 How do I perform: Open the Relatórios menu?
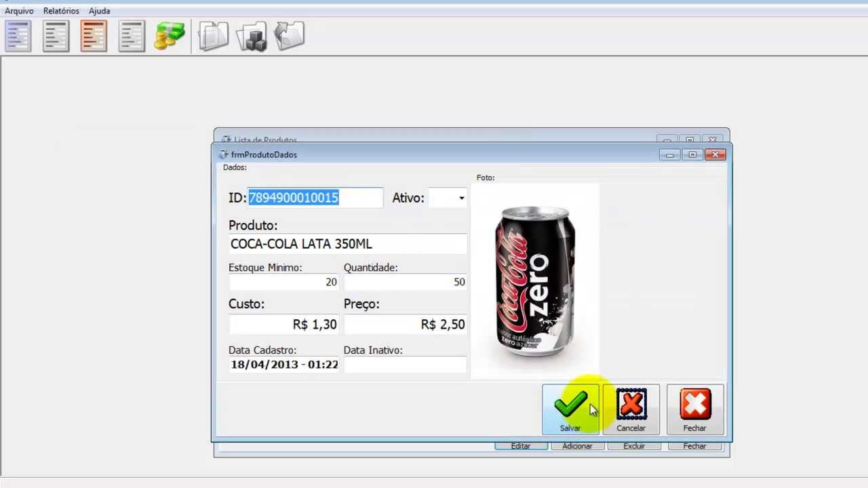pos(61,11)
